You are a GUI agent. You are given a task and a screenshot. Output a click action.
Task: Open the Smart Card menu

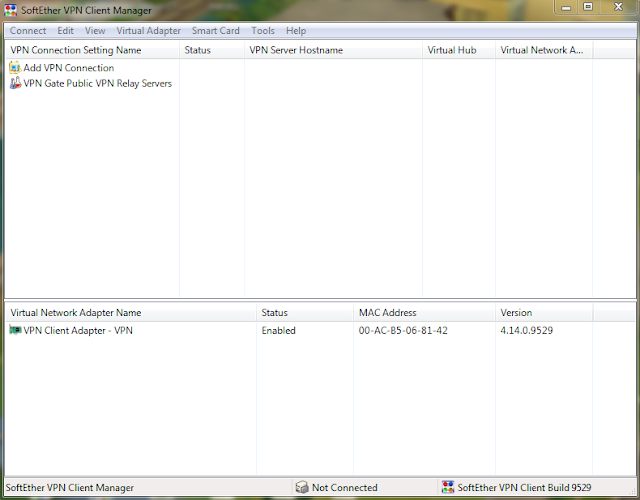[x=216, y=31]
